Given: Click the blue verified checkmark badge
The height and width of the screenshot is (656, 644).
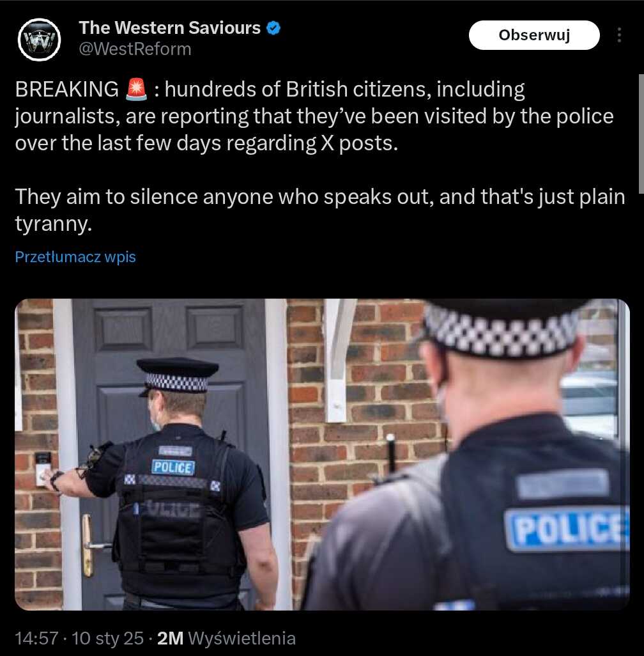Looking at the screenshot, I should (x=273, y=28).
